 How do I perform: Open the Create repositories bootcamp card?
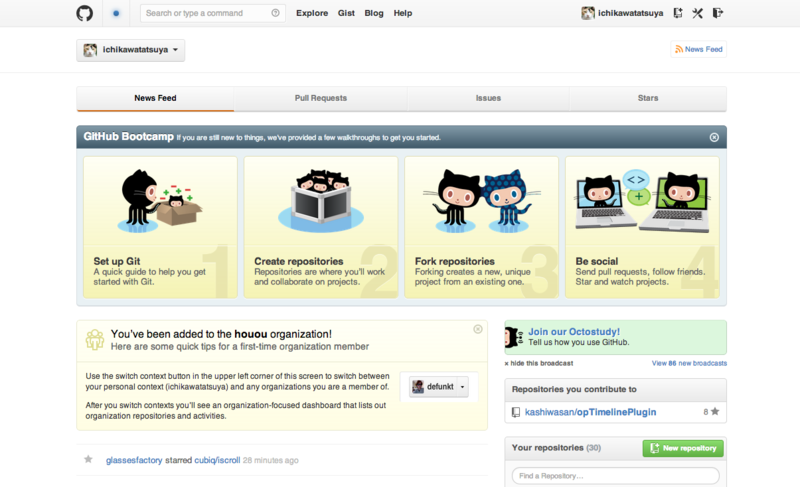coord(321,227)
